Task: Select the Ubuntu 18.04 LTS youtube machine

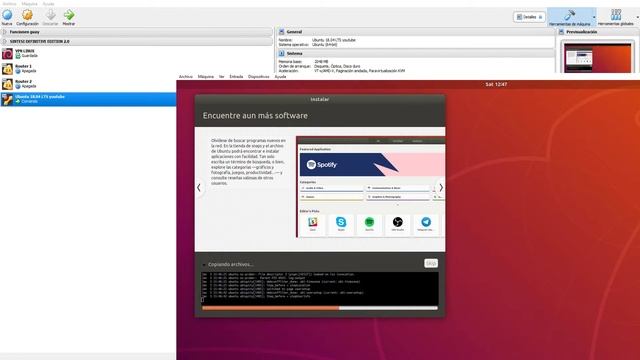Action: 88,99
